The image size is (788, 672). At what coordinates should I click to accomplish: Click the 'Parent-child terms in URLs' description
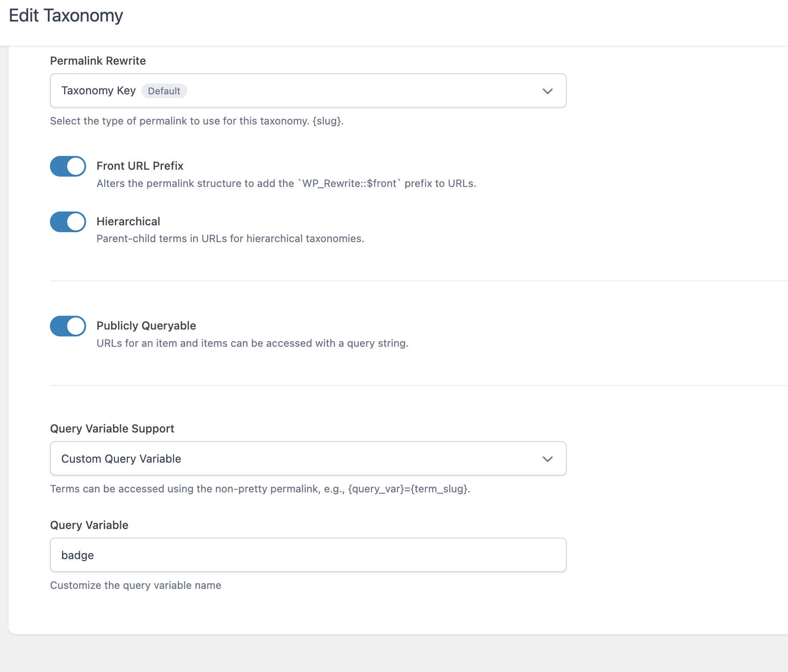pos(230,239)
